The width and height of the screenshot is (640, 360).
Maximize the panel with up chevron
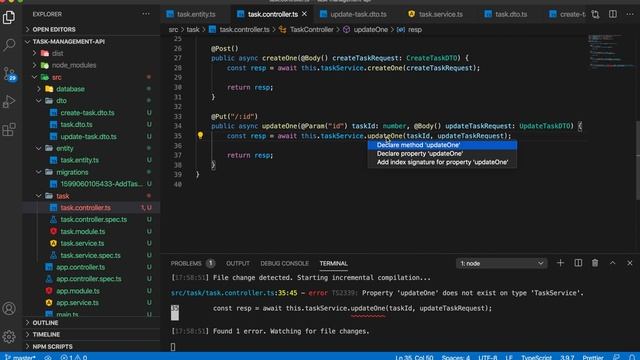point(613,263)
